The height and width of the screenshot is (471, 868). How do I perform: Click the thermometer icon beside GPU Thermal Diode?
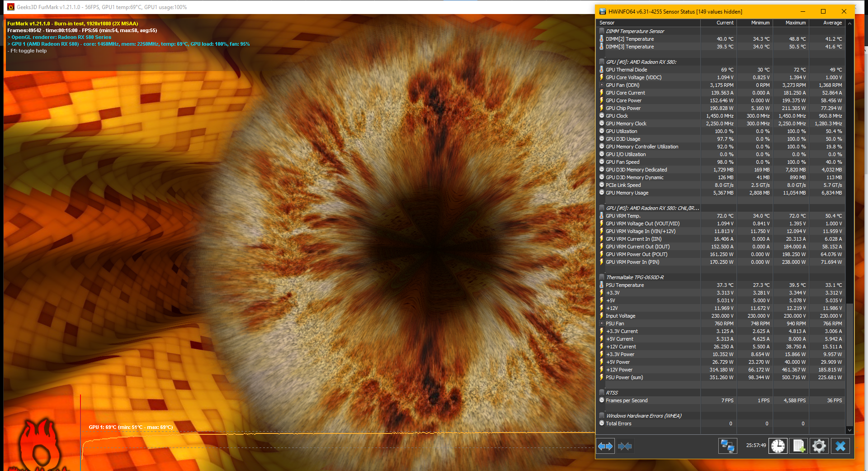point(601,70)
